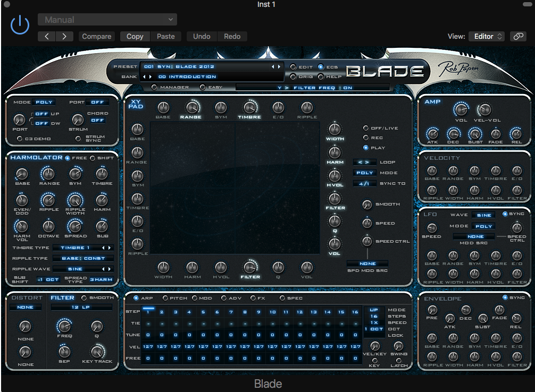
Task: Enable the EASY mode option
Action: pos(203,87)
